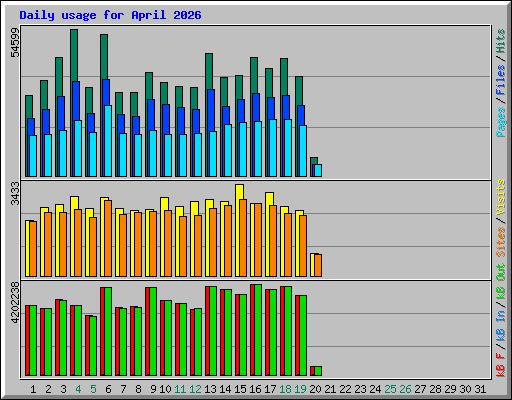The image size is (512, 400).
Task: Click green weekend day label 4
Action: (78, 389)
